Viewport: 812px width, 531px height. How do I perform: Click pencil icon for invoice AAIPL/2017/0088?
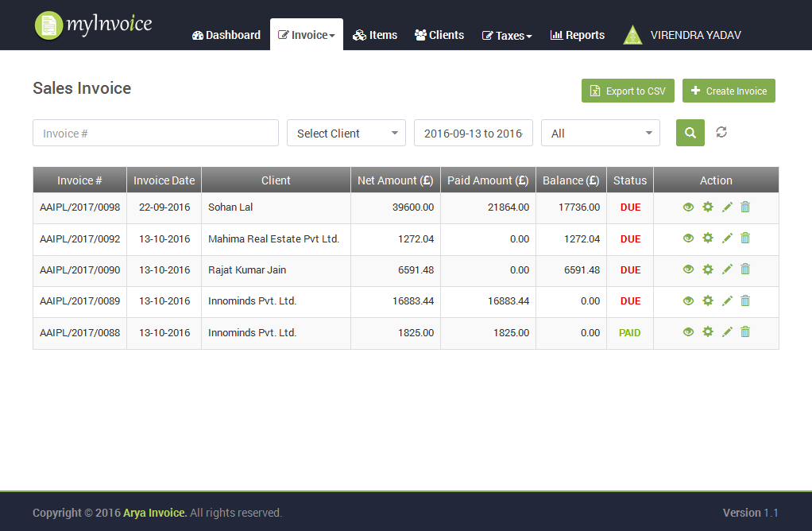click(x=727, y=332)
